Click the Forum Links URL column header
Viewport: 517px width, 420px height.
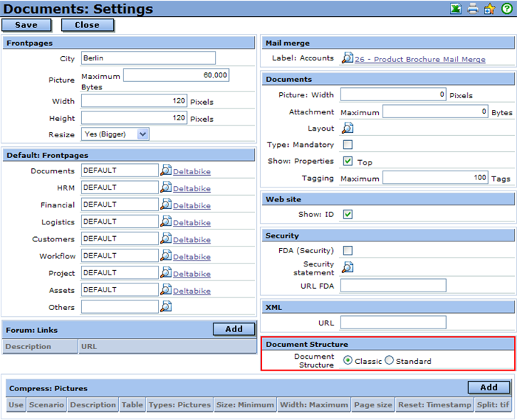click(x=168, y=346)
